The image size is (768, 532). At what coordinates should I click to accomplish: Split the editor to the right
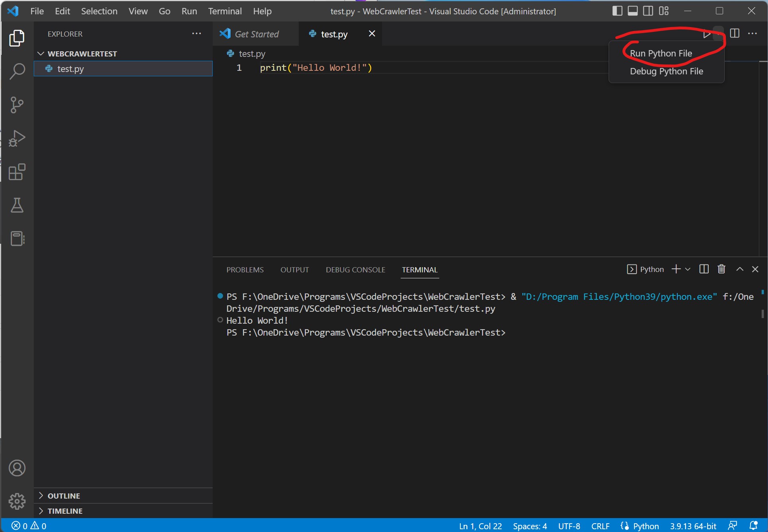pos(735,33)
